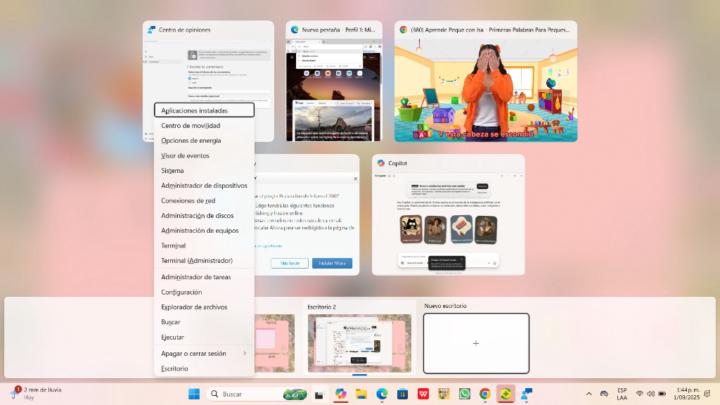Show hidden system tray icons chevron
Screen dimensions: 720x405
point(589,394)
